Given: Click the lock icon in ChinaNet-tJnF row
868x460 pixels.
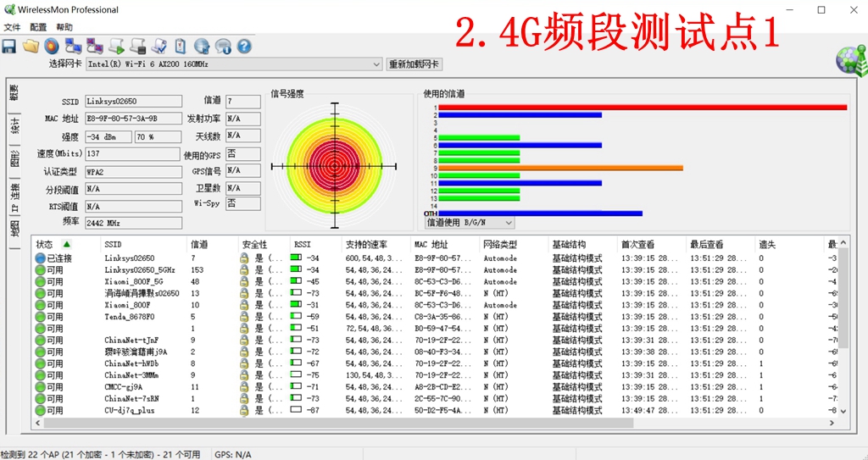Looking at the screenshot, I should click(x=243, y=340).
